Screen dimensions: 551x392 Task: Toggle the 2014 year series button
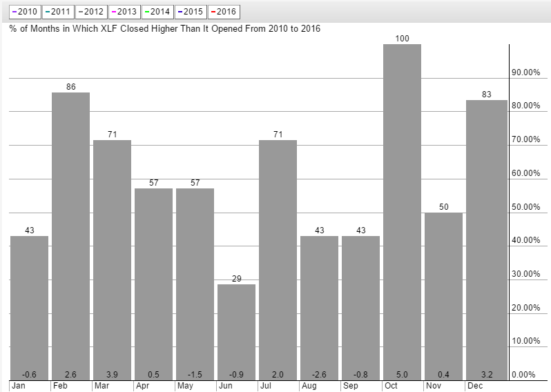pyautogui.click(x=158, y=12)
